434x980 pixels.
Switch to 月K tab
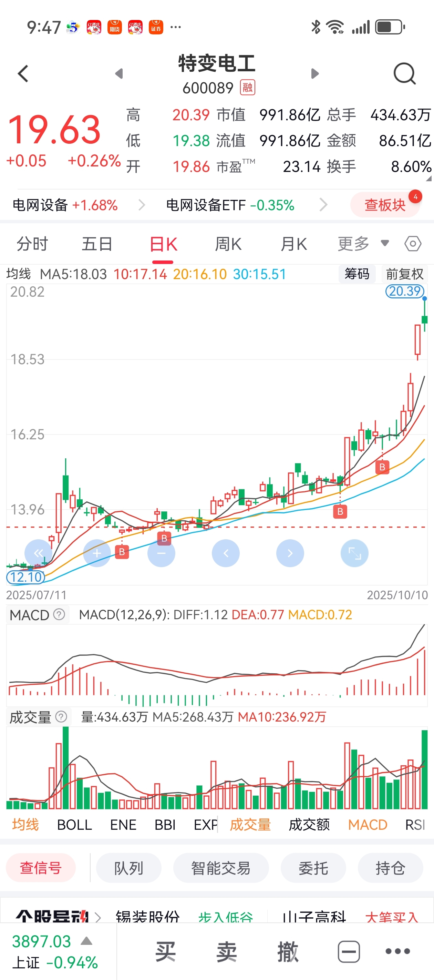[x=294, y=244]
